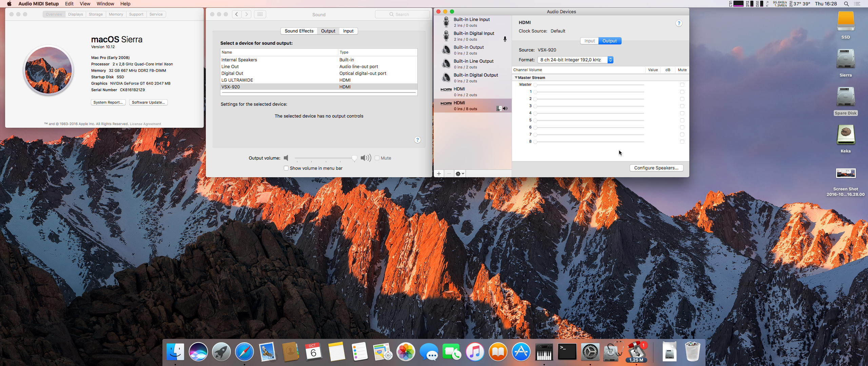Open the Format dropdown 8 ch 24-bit

click(x=575, y=60)
